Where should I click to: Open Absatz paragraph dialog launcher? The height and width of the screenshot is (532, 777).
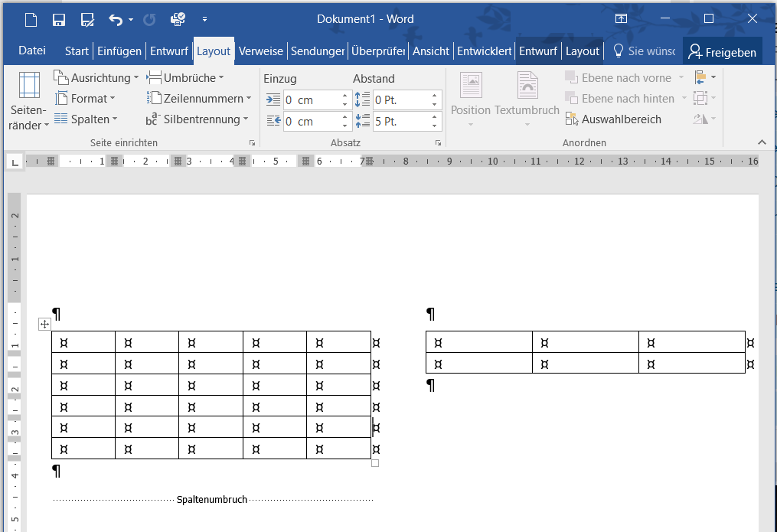pyautogui.click(x=438, y=142)
